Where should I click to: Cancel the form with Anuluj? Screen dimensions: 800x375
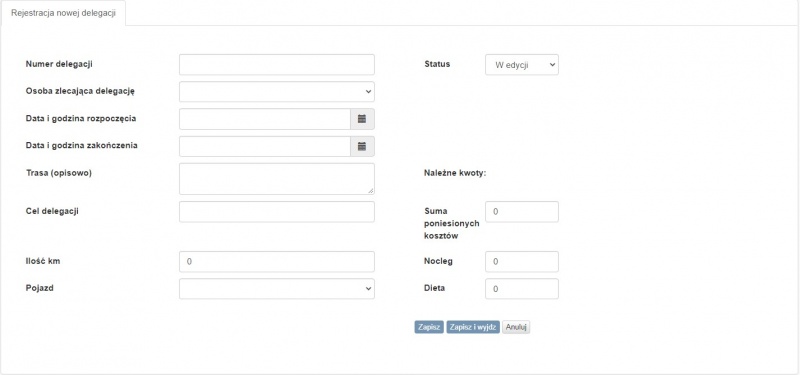click(x=516, y=328)
